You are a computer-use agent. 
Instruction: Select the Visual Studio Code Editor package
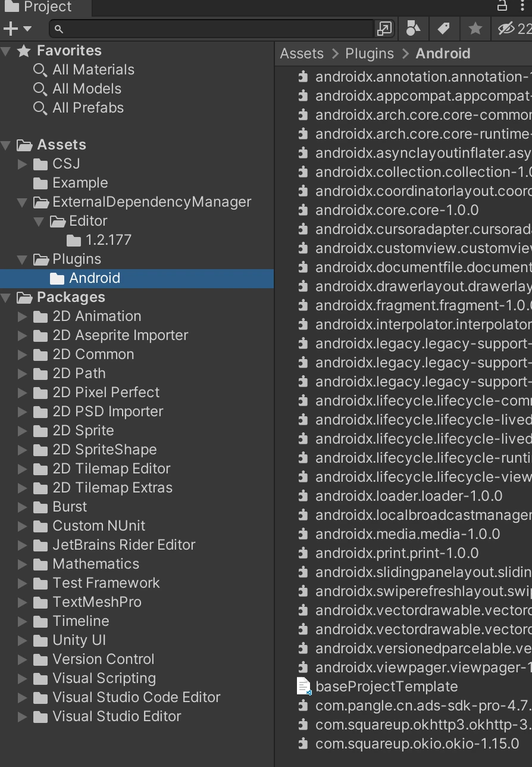[136, 697]
